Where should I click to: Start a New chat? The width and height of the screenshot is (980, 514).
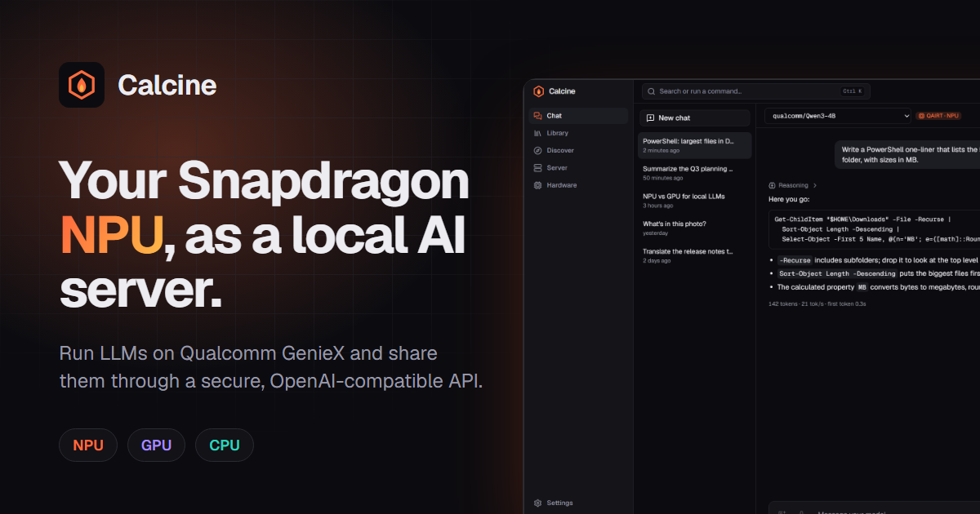[x=694, y=118]
